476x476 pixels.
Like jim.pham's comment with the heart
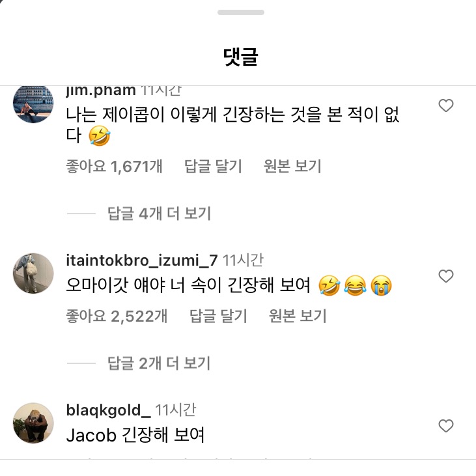point(445,105)
